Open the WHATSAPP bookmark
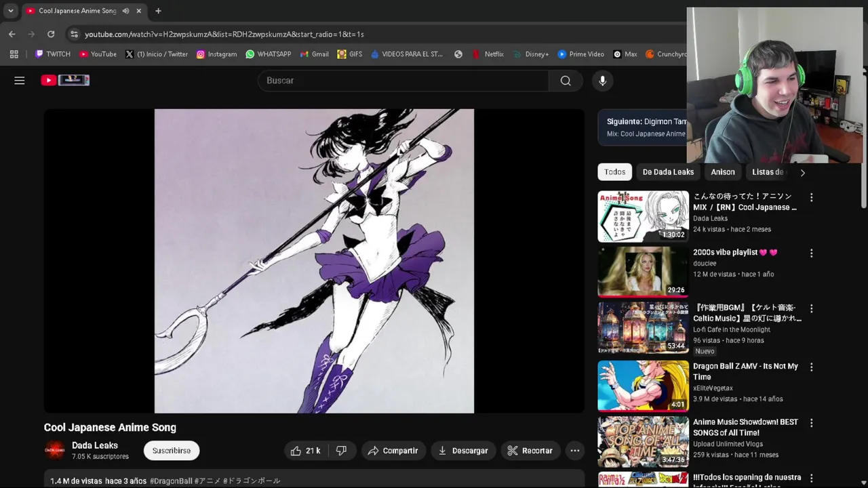 click(268, 54)
